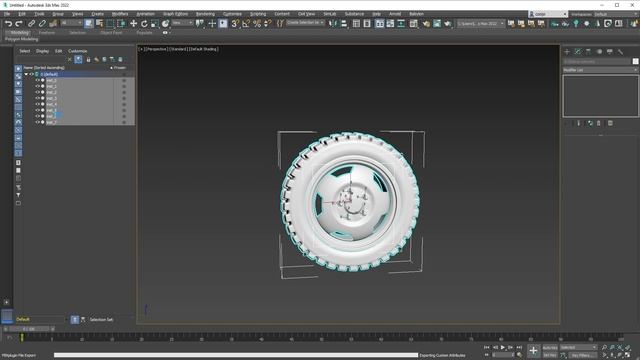The height and width of the screenshot is (360, 640).
Task: Toggle Angle Snap in main toolbar
Action: tap(246, 24)
